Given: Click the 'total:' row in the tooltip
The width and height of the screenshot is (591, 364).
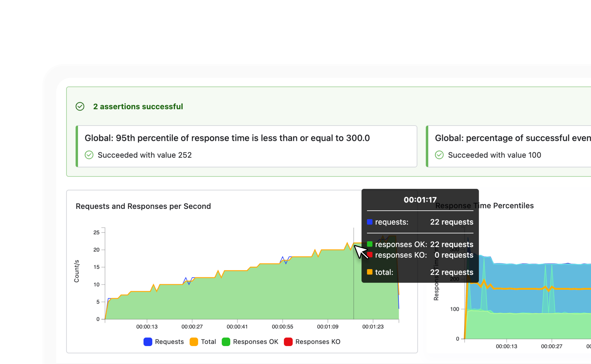Looking at the screenshot, I should coord(420,272).
